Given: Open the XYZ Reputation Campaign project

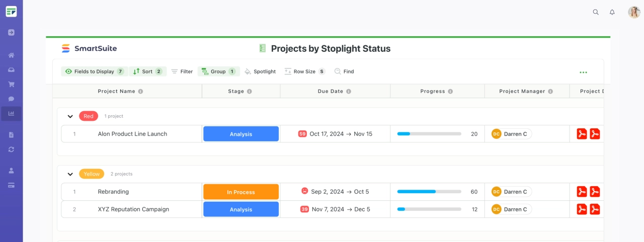Looking at the screenshot, I should point(133,209).
